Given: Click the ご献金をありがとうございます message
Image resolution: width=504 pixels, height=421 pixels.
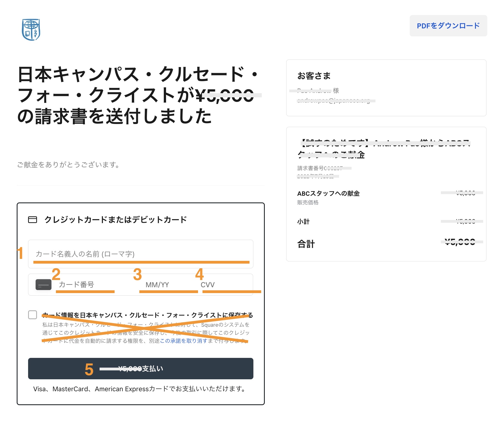Looking at the screenshot, I should click(x=68, y=165).
